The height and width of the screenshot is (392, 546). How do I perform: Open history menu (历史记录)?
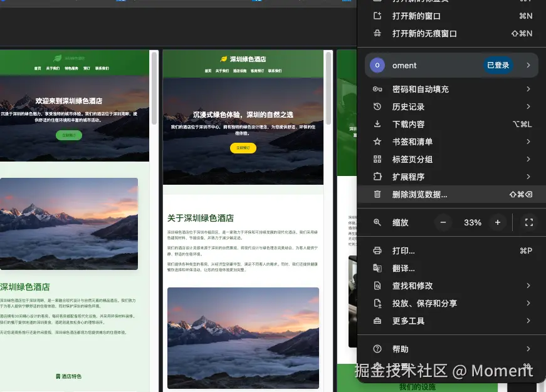[451, 106]
